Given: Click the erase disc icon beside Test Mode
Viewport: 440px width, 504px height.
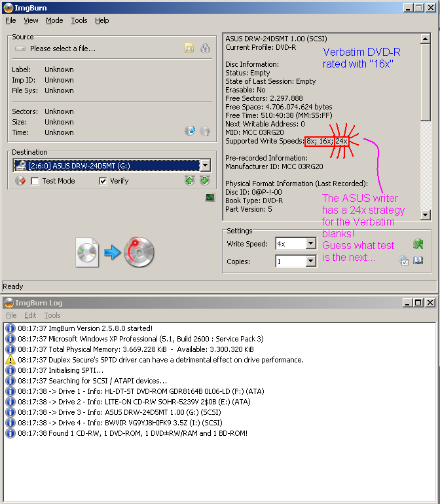Looking at the screenshot, I should (20, 181).
